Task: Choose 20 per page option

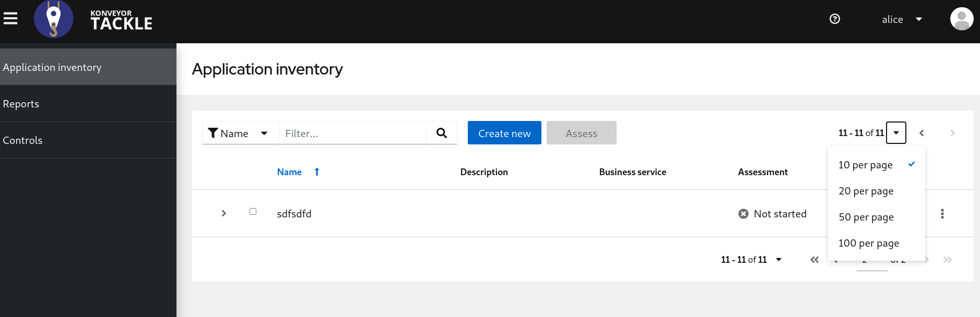Action: (x=866, y=191)
